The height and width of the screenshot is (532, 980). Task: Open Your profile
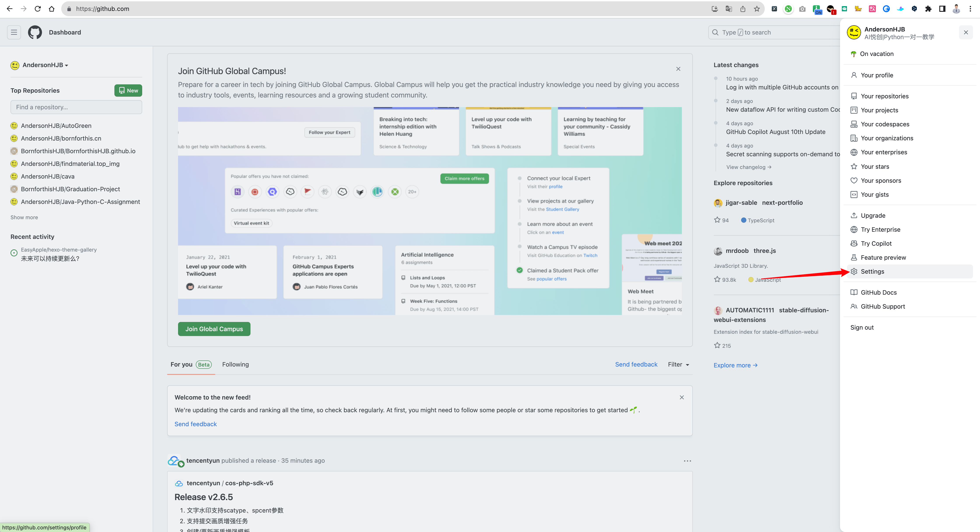tap(910, 75)
